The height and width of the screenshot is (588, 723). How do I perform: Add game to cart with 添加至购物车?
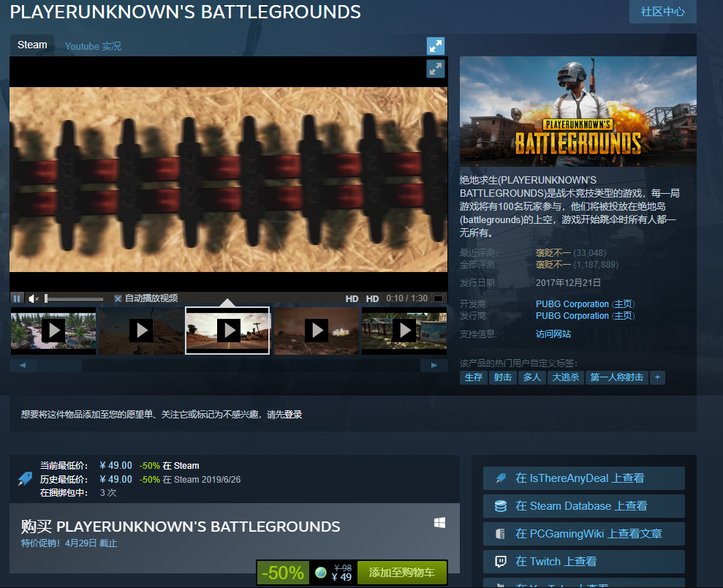coord(401,573)
